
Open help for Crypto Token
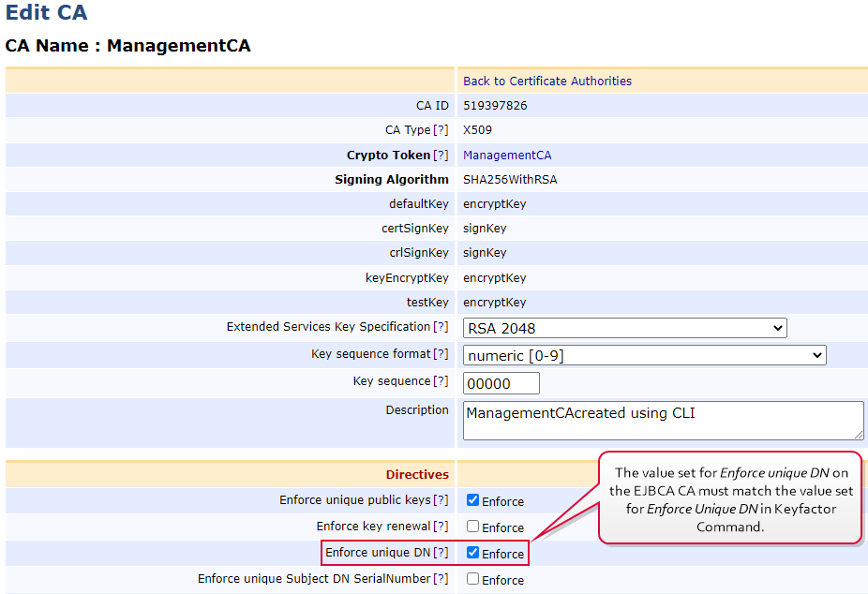[x=441, y=156]
